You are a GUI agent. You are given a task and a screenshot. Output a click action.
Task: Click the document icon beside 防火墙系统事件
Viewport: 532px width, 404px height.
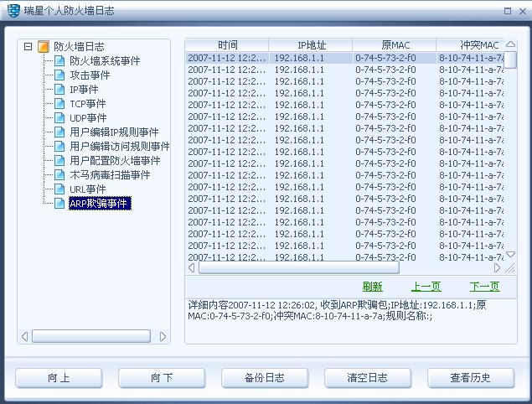coord(59,61)
